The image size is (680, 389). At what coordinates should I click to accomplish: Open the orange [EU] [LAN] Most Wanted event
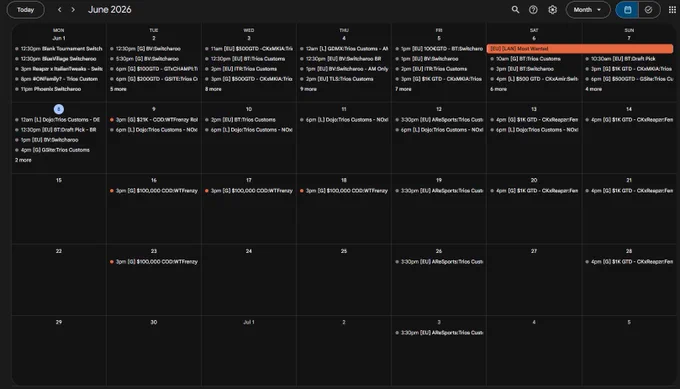point(580,49)
